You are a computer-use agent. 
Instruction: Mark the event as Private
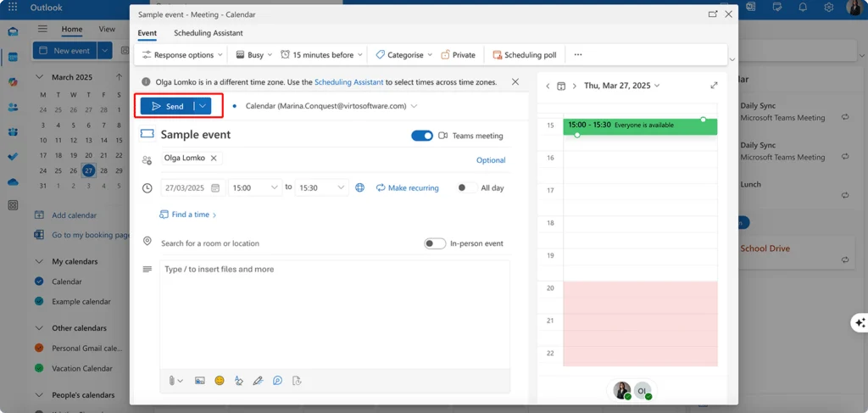458,55
